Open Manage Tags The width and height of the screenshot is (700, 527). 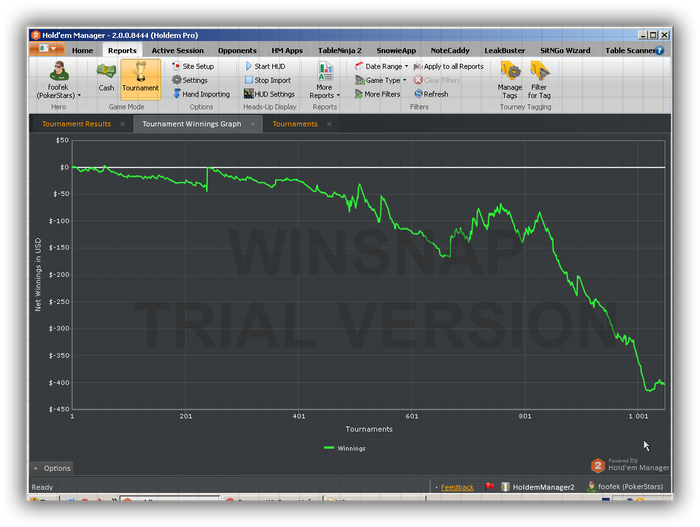click(510, 80)
